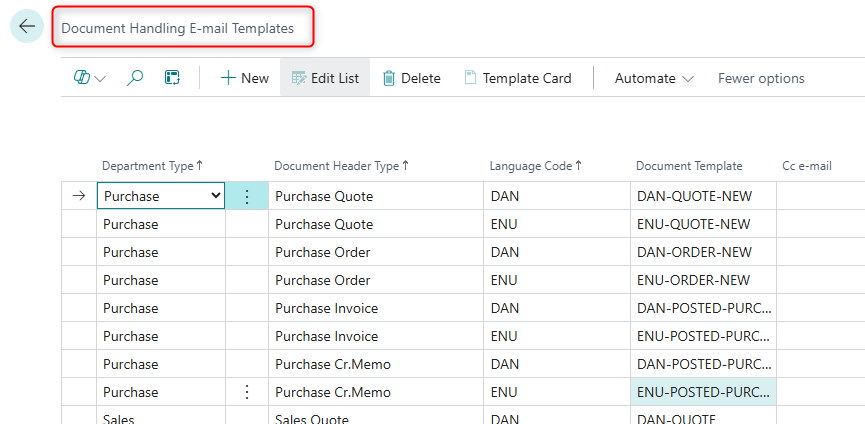This screenshot has width=865, height=424.
Task: Open the first row's three-dot menu
Action: (247, 197)
